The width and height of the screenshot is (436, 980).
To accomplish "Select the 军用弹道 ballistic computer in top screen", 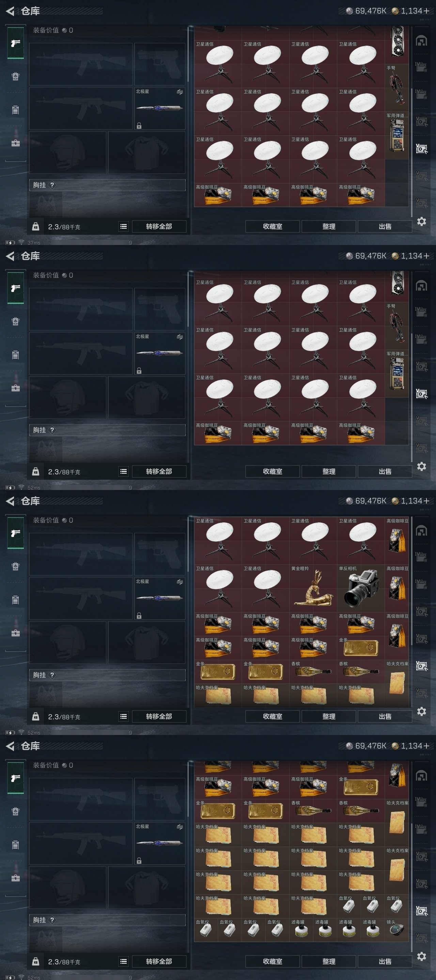I will (x=397, y=135).
